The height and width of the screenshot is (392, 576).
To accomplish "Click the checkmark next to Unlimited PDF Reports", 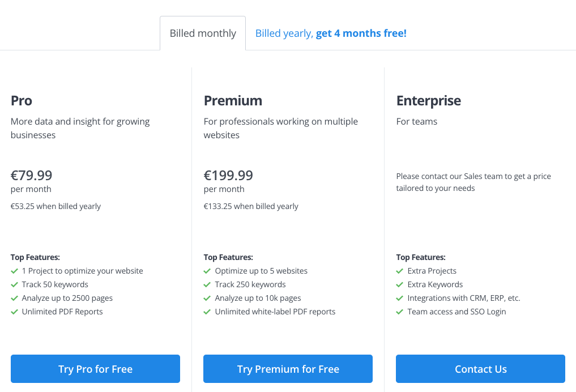I will (x=14, y=312).
